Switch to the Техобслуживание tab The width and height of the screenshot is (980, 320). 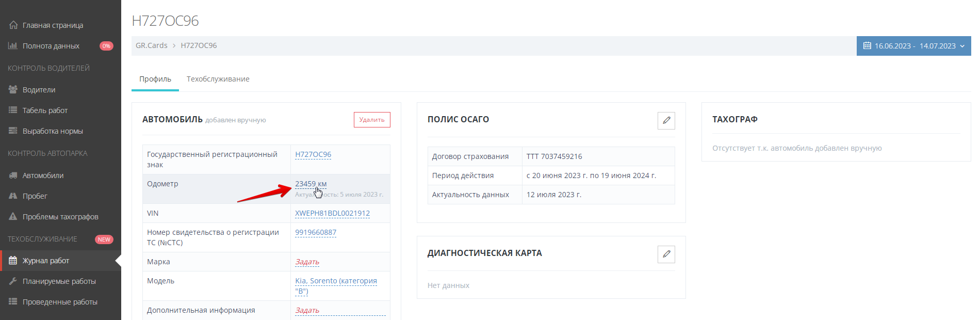[218, 79]
